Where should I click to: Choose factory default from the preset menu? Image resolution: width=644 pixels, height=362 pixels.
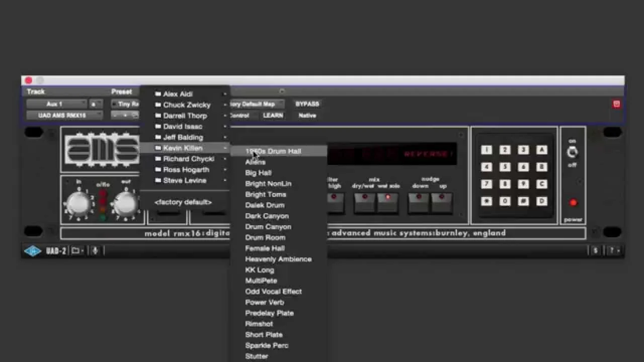pos(183,202)
